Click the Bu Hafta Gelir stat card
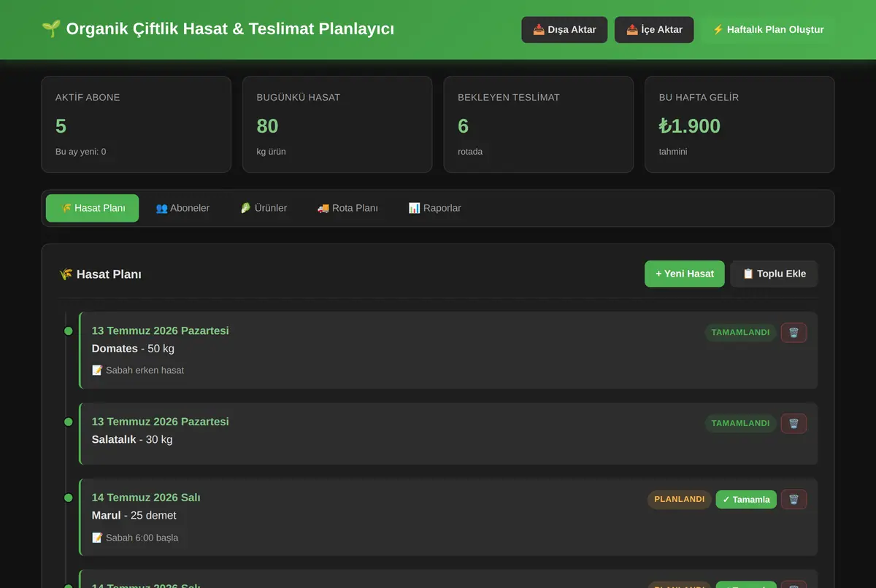Image resolution: width=876 pixels, height=588 pixels. click(x=739, y=125)
